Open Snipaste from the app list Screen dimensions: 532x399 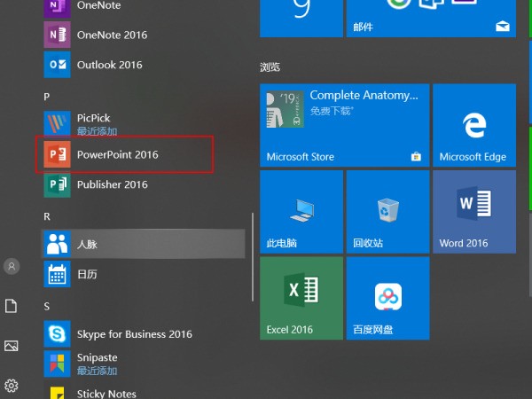[97, 363]
